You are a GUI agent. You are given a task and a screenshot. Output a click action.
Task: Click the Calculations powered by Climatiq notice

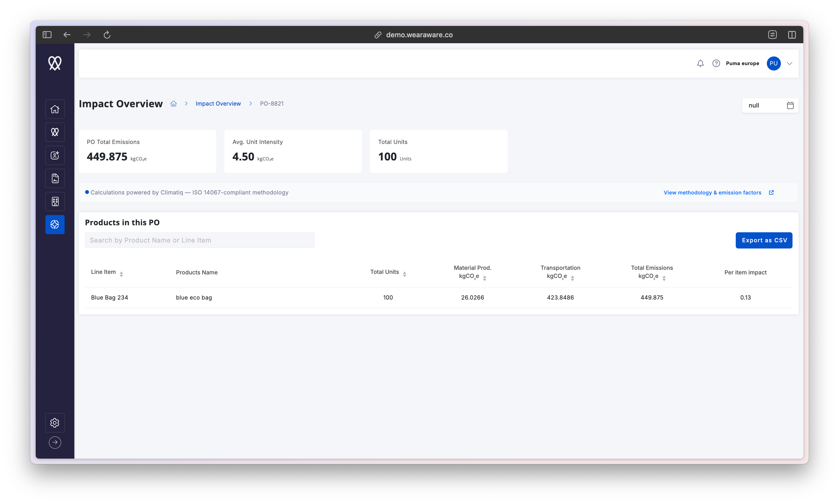click(189, 193)
